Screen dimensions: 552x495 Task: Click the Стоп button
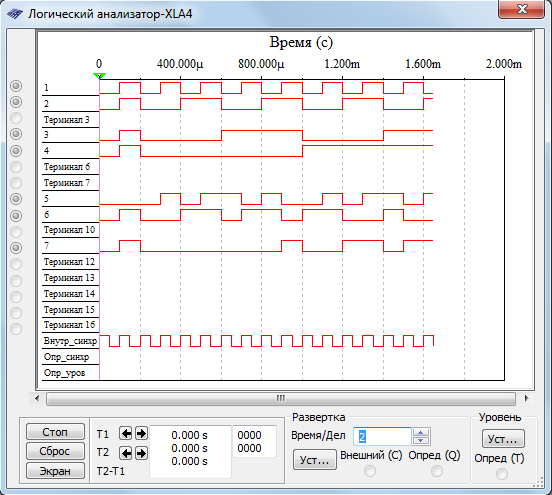click(x=55, y=432)
